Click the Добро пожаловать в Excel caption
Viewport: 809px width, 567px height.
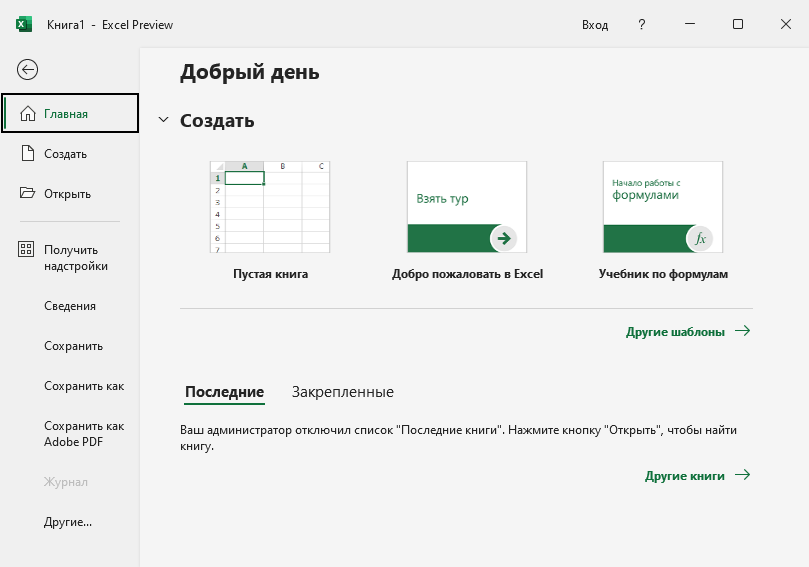467,274
